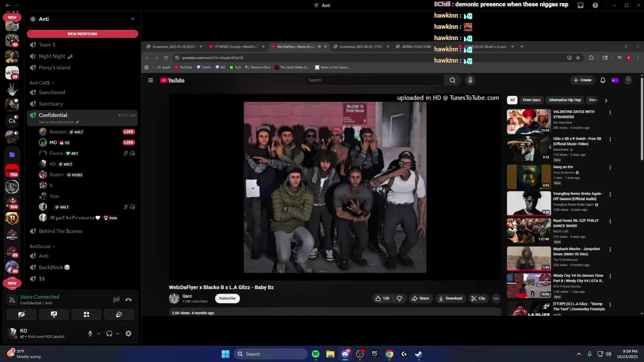
Task: Select the All filter chip
Action: 512,100
